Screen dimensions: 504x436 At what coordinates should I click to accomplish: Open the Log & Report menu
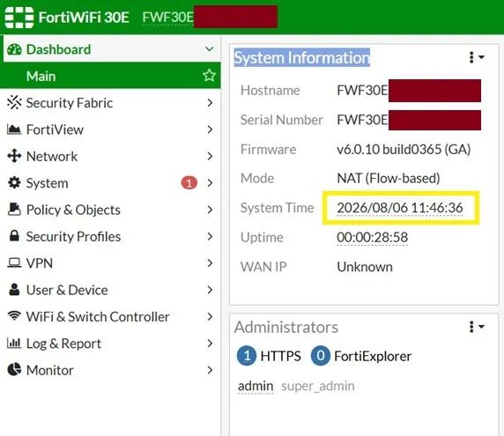[110, 344]
